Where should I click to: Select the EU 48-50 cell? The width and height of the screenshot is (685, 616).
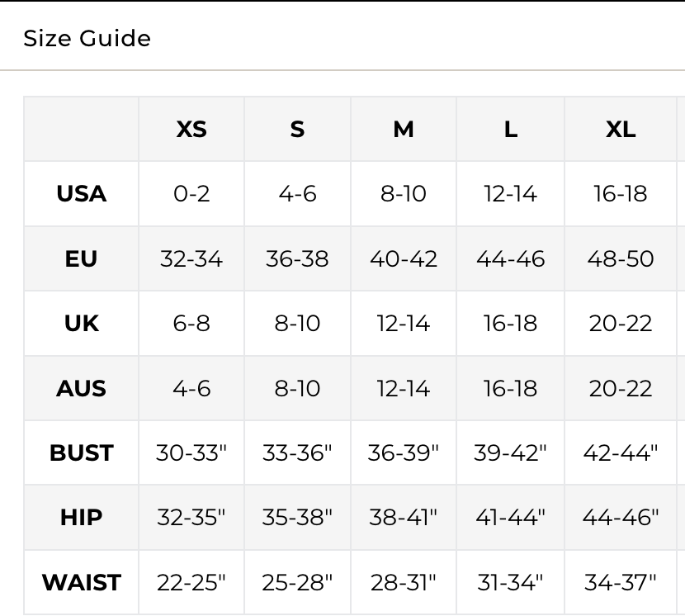[x=621, y=259]
